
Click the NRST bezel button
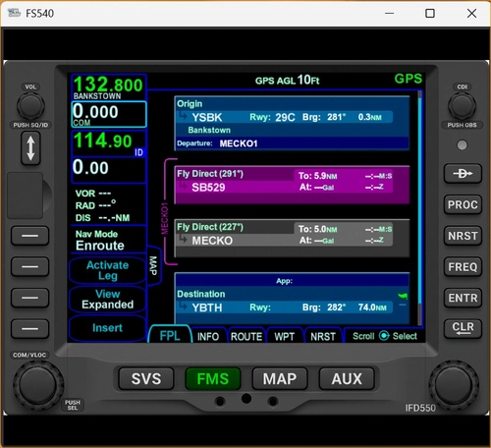click(463, 236)
